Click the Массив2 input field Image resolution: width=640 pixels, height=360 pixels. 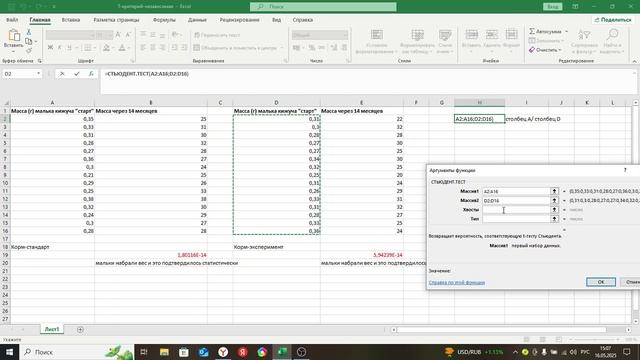(x=516, y=200)
